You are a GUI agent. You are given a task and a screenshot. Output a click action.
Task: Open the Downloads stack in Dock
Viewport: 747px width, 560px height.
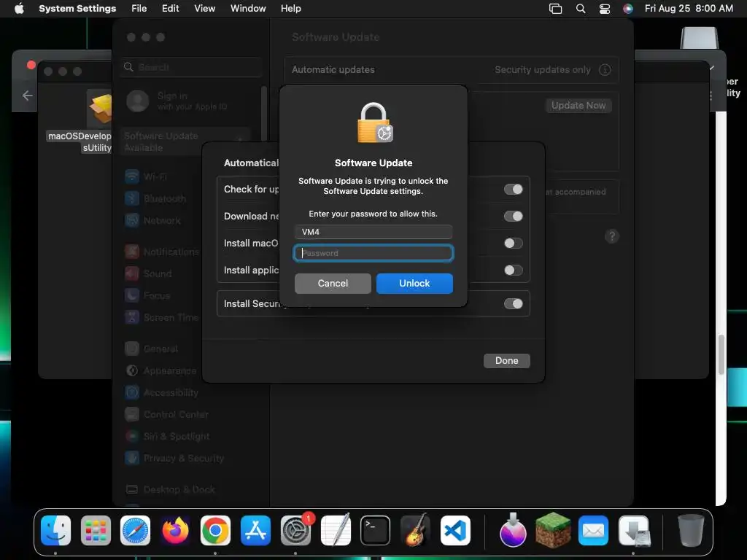pyautogui.click(x=634, y=531)
